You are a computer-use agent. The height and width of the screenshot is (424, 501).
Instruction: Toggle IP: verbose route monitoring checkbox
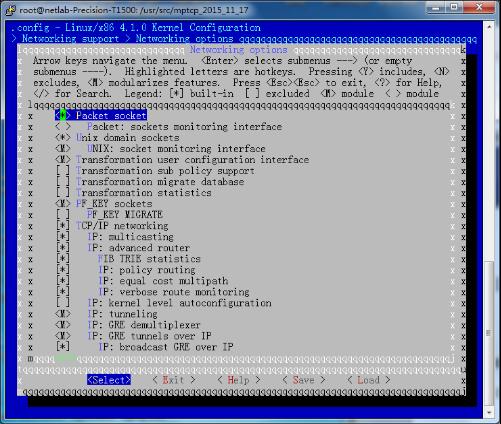[63, 292]
